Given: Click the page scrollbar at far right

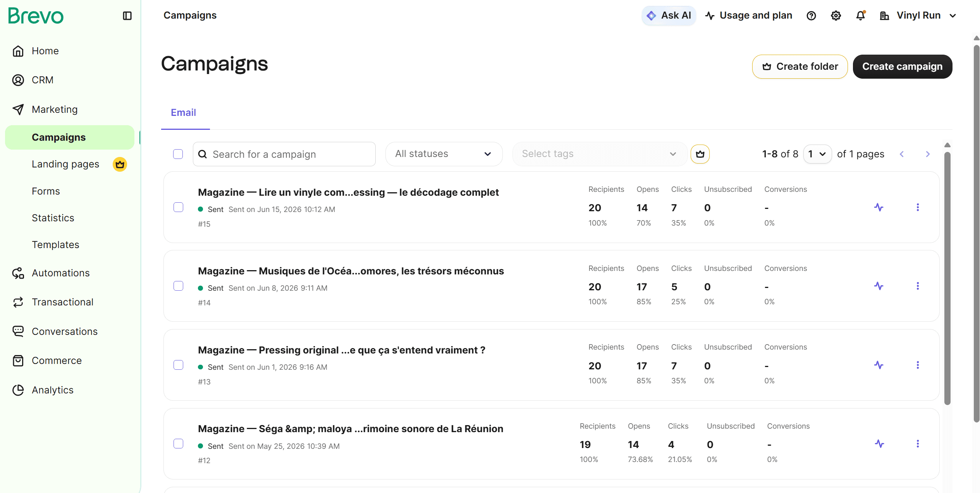Looking at the screenshot, I should click(x=977, y=234).
